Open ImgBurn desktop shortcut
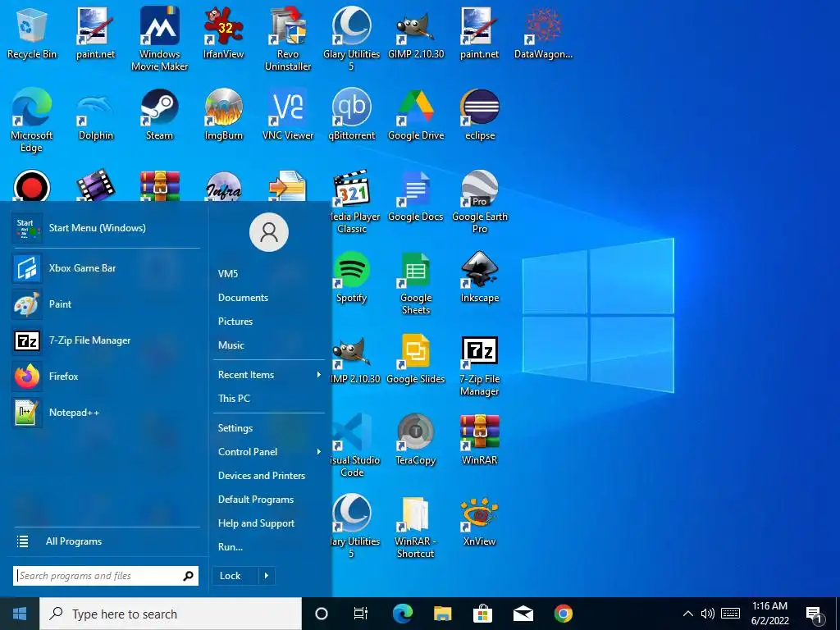Viewport: 840px width, 630px height. tap(223, 115)
